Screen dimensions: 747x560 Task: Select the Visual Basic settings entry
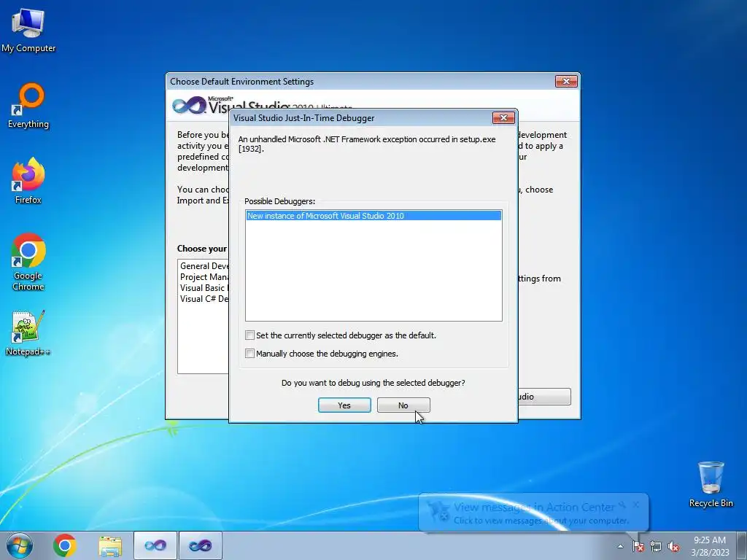click(204, 287)
